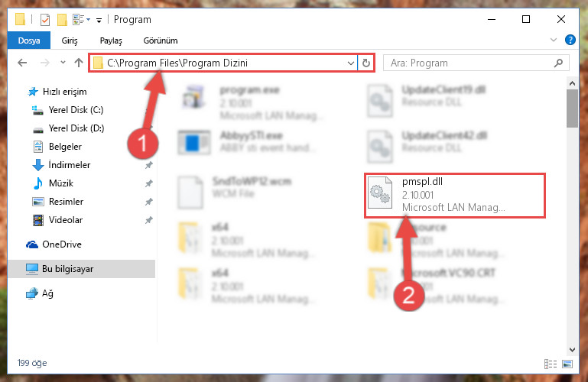Screen dimensions: 588x382
Task: Open the recent locations dropdown arrow
Action: click(63, 62)
